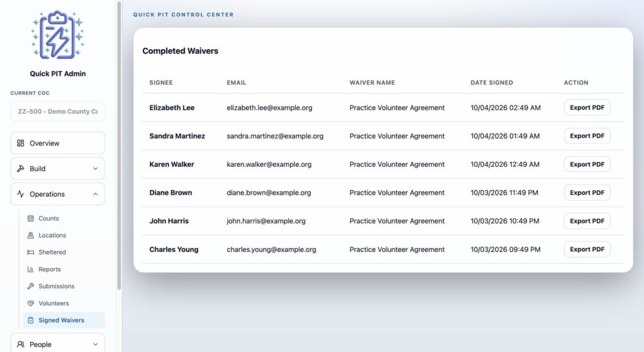Export PDF for Diane Brown

(x=587, y=193)
